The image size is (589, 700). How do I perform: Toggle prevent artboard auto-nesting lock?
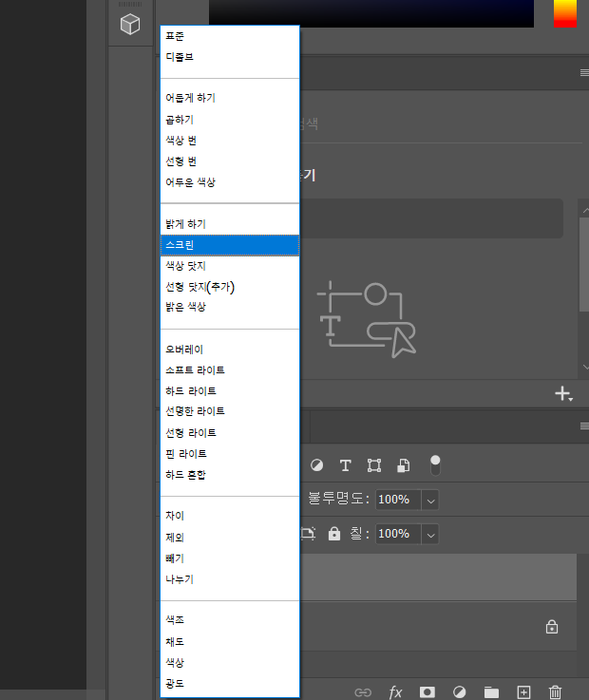[x=308, y=534]
